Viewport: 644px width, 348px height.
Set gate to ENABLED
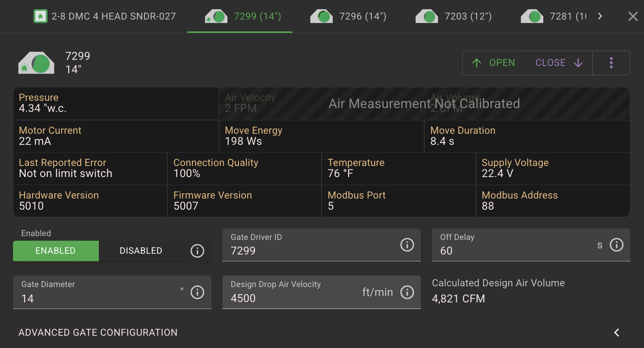tap(56, 251)
